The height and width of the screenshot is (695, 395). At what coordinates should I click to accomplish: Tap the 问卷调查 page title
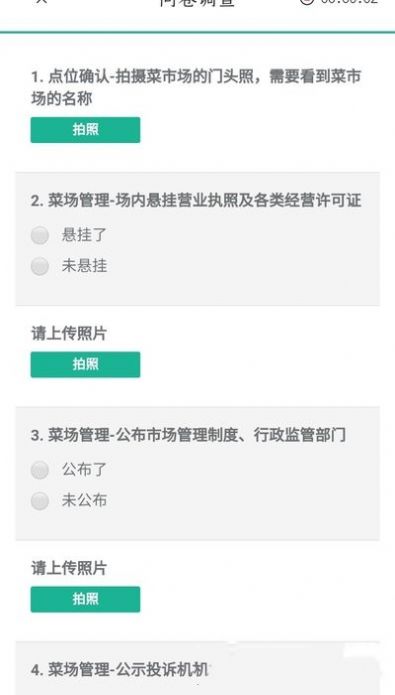(197, 3)
